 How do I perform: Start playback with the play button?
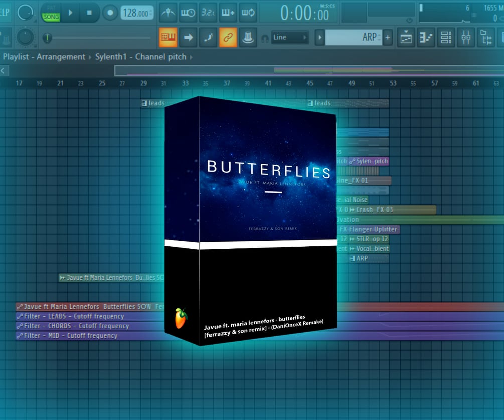(70, 13)
